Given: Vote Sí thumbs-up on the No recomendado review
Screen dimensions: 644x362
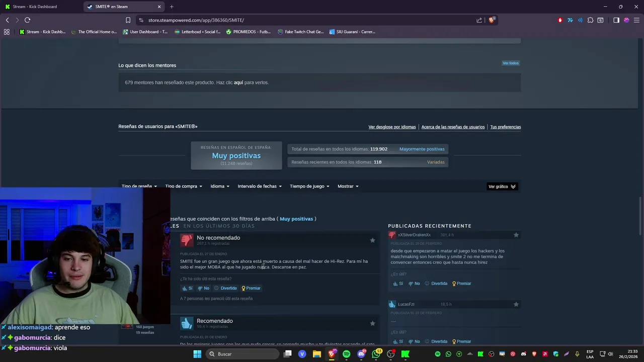Looking at the screenshot, I should (187, 288).
